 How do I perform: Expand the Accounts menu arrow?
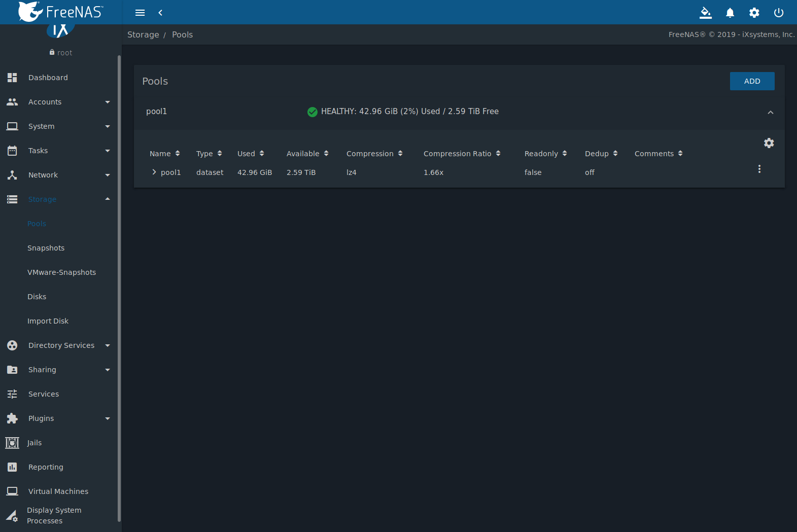click(108, 102)
